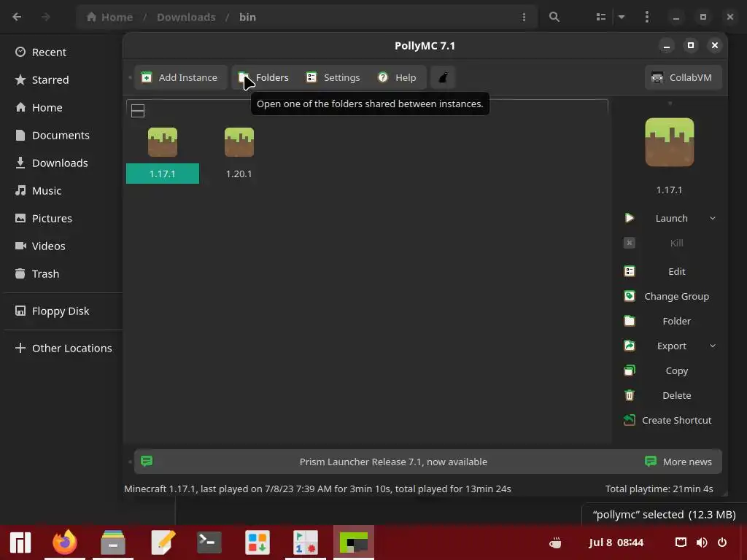
Task: Open file manager main menu dots
Action: (x=646, y=17)
